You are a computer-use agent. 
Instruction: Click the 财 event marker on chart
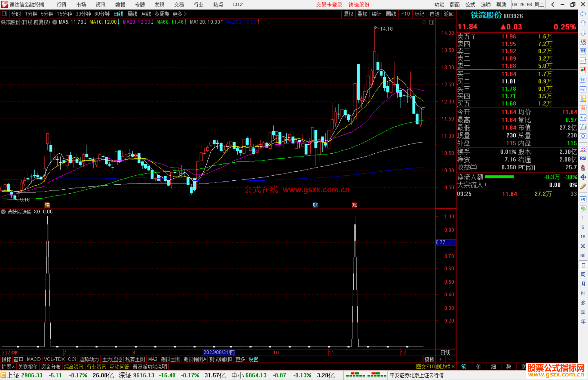[x=315, y=205]
